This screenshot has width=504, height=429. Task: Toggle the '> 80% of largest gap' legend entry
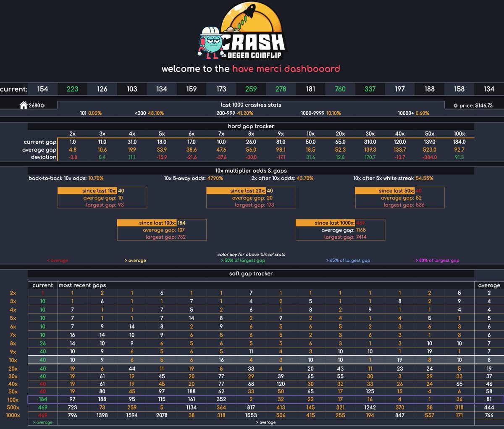click(438, 260)
